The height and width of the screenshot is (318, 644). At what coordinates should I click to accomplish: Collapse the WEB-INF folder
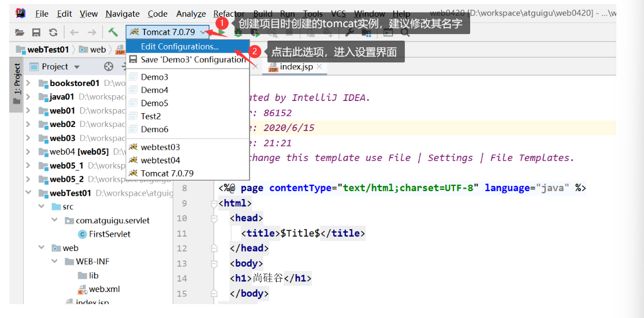point(55,261)
